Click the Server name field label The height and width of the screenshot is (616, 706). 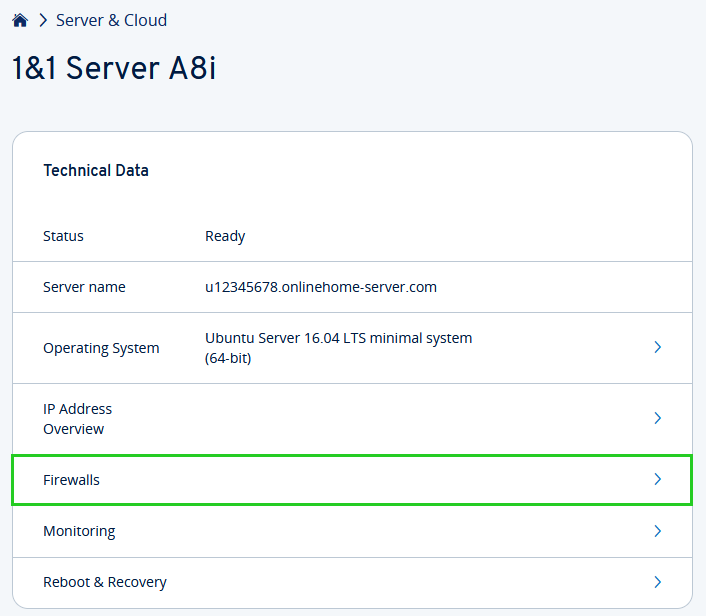click(x=84, y=287)
